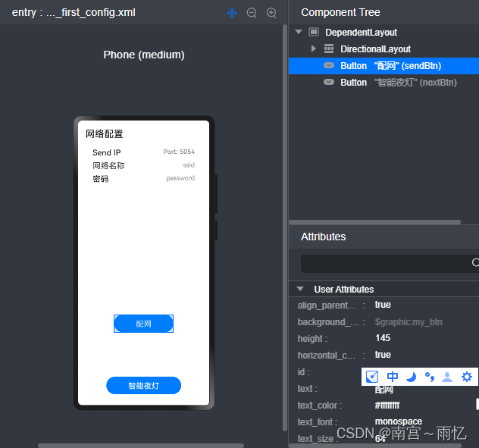Click the preview pane vertical scrollbar

click(285, 227)
